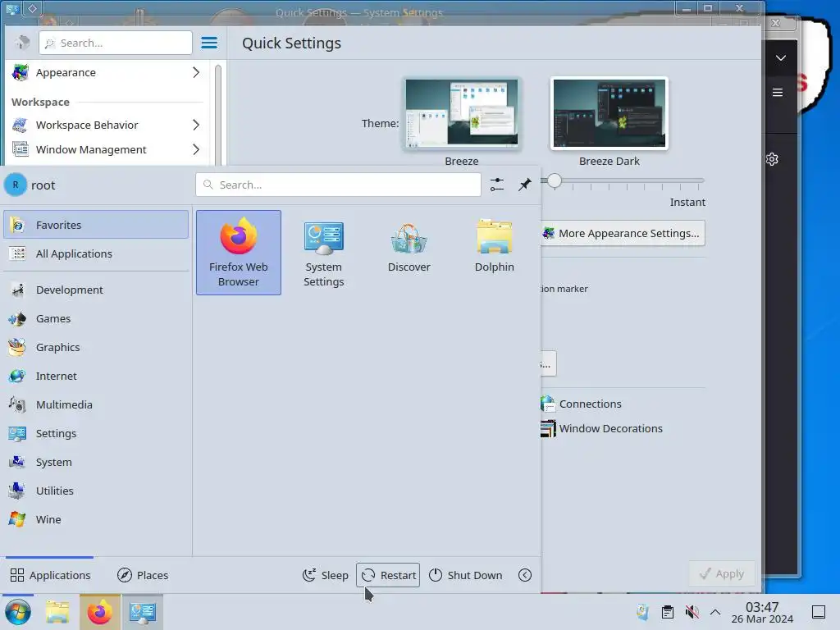Switch to the Applications tab
The height and width of the screenshot is (630, 840).
click(x=50, y=575)
